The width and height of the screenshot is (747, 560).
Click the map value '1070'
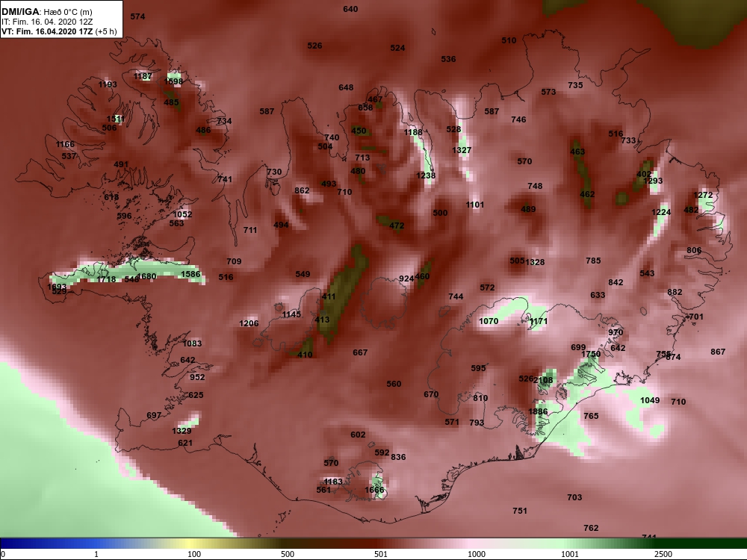[489, 321]
